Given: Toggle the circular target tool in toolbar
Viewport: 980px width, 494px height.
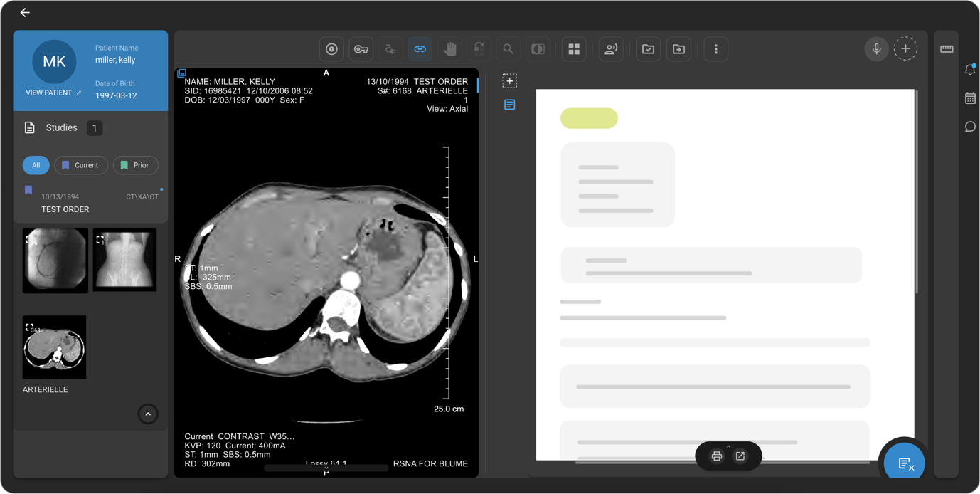Looking at the screenshot, I should tap(331, 49).
